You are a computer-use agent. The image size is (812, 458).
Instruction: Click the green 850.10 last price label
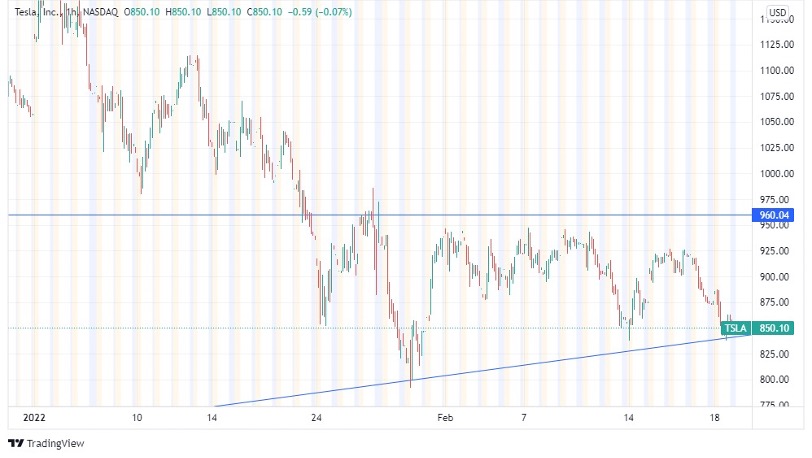[x=776, y=328]
